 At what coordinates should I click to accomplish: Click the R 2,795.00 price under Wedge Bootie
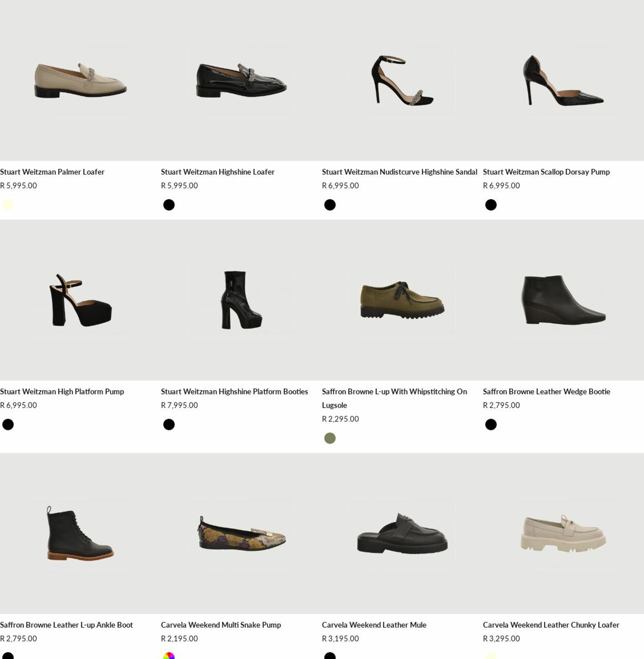coord(501,406)
